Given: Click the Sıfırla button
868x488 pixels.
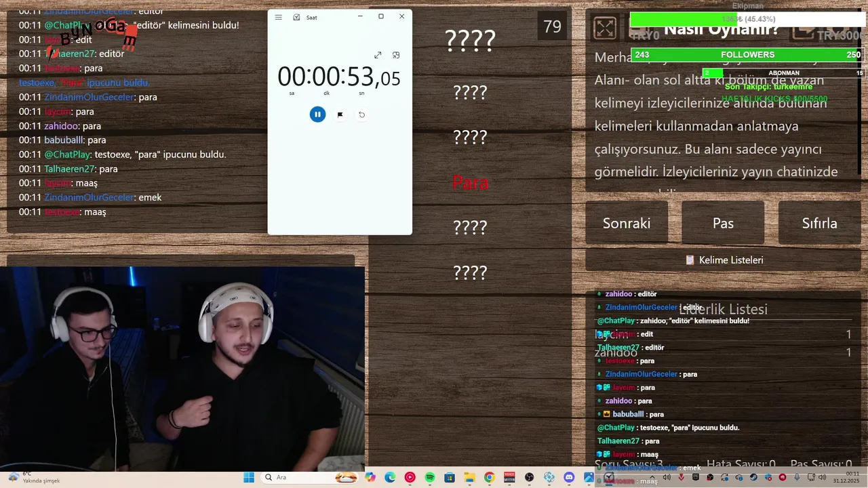Looking at the screenshot, I should (819, 223).
